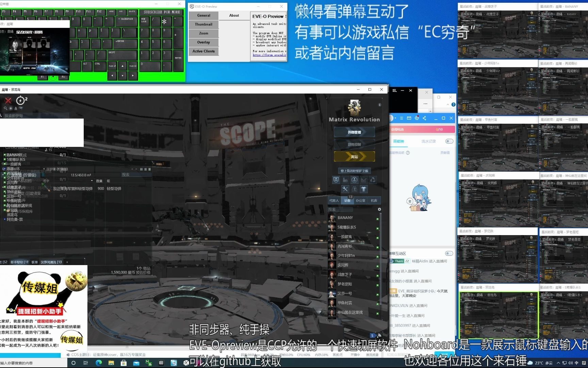Image resolution: width=588 pixels, height=368 pixels.
Task: Click the 获得控制 button
Action: coord(354,144)
